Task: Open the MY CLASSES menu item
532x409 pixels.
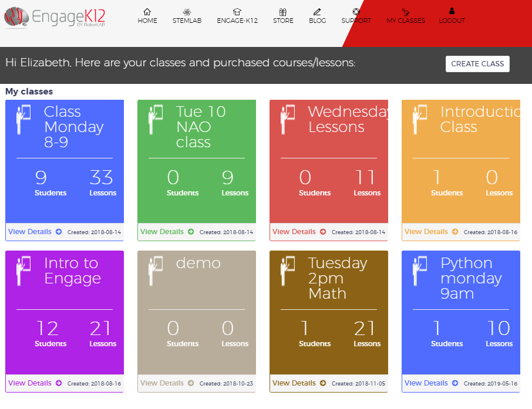Action: click(x=406, y=21)
